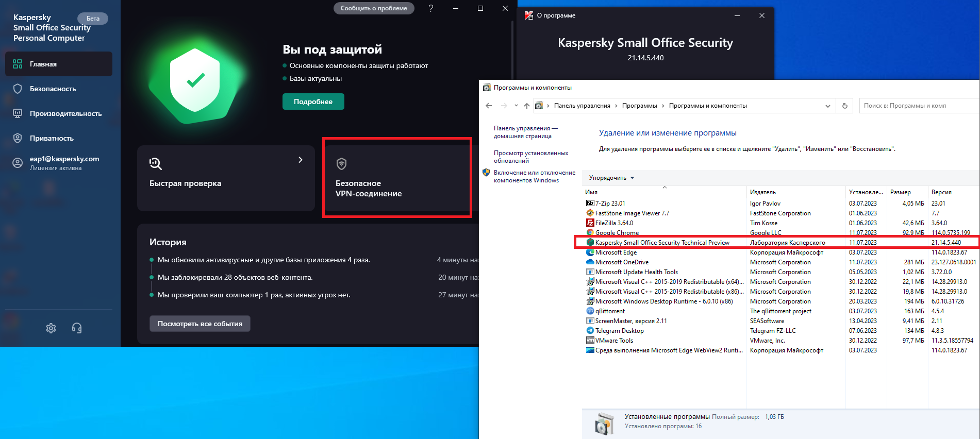Select the history entry about updated databases

click(264, 260)
